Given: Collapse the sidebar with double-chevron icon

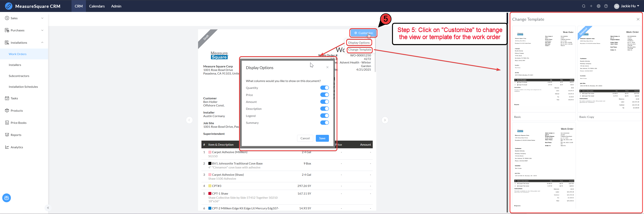Looking at the screenshot, I should 48,208.
